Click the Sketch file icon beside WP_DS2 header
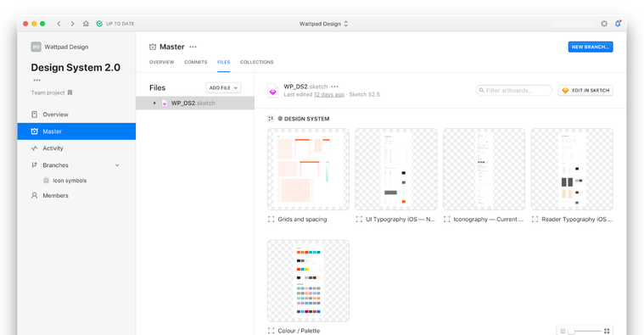The height and width of the screenshot is (335, 644). click(x=272, y=91)
